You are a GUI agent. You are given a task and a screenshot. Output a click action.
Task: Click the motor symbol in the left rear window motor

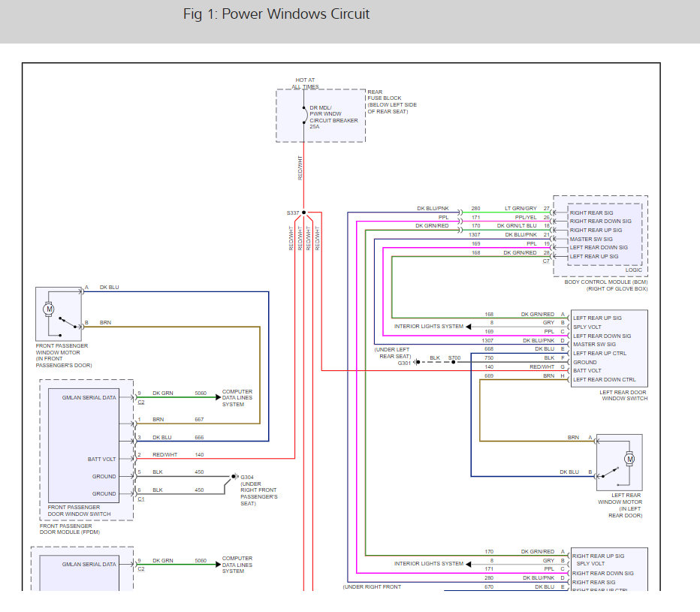[x=629, y=459]
